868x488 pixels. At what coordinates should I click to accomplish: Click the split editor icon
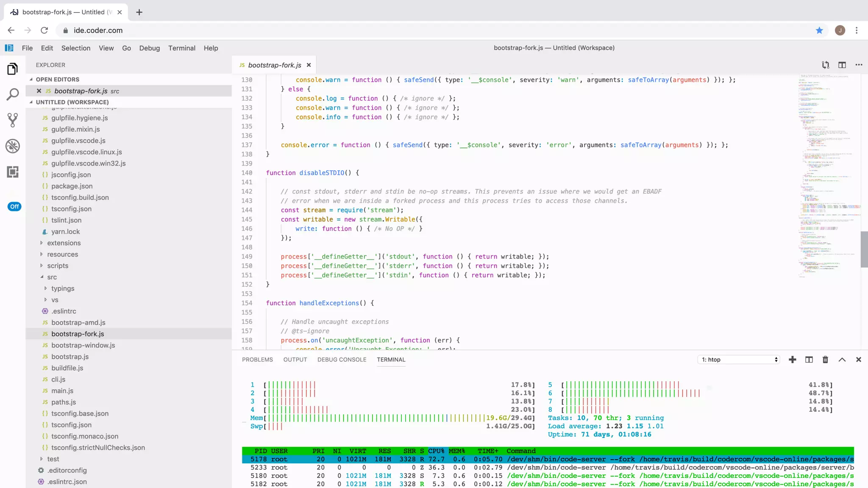(x=842, y=65)
